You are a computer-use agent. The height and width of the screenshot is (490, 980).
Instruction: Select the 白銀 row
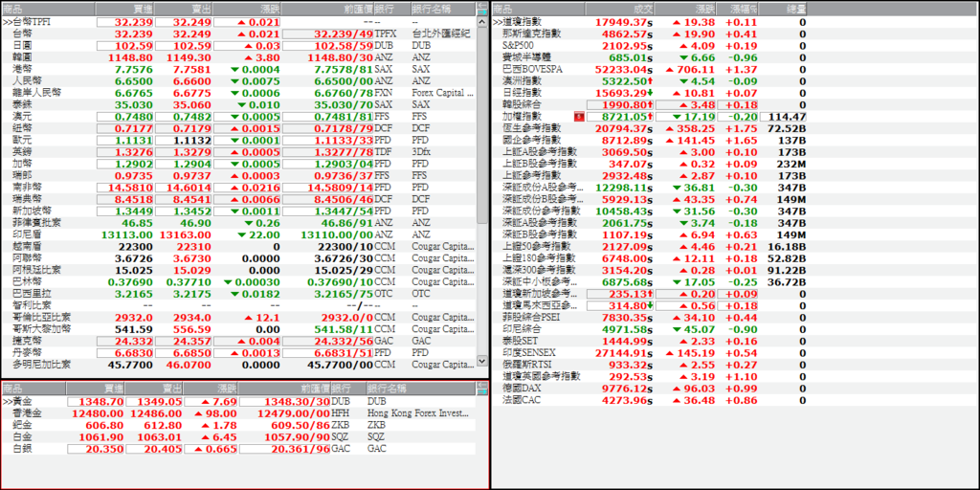pos(238,449)
